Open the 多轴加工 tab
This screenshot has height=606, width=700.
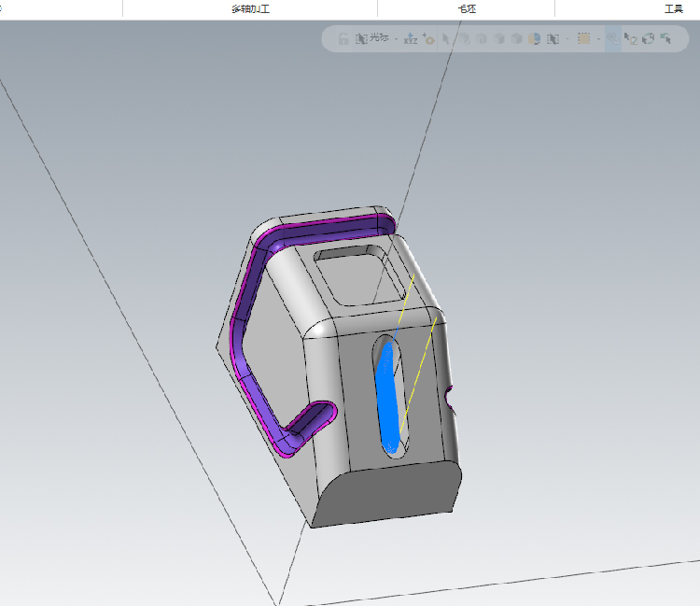[x=250, y=9]
